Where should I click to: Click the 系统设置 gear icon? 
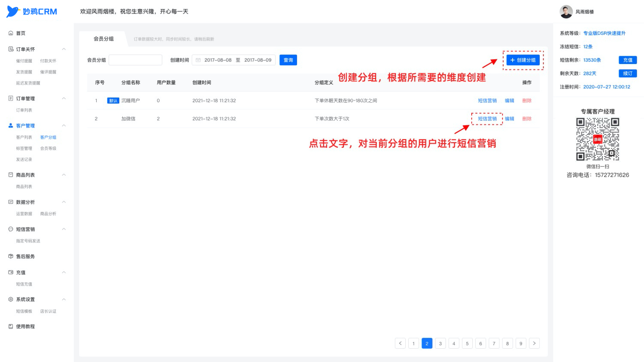point(11,299)
